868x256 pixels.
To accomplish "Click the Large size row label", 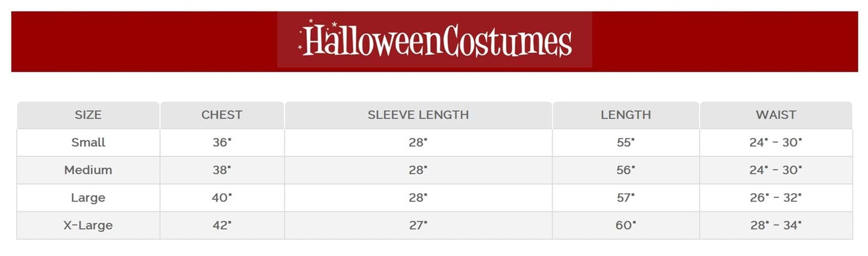I will click(x=88, y=198).
